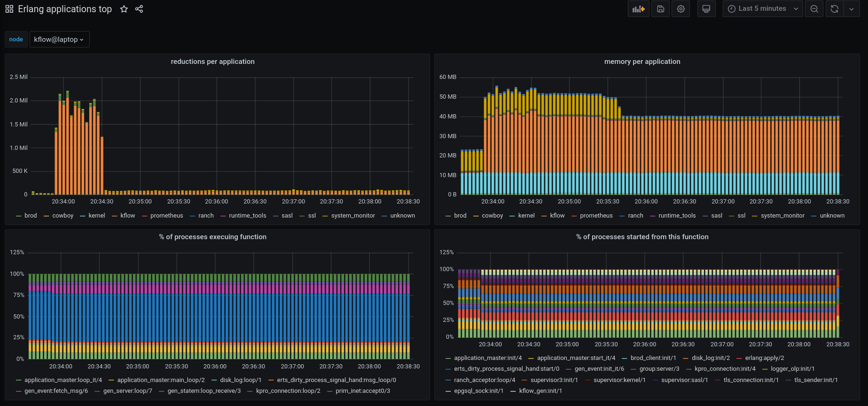Open the dashboards grid menu icon
The height and width of the screenshot is (406, 868).
point(9,9)
